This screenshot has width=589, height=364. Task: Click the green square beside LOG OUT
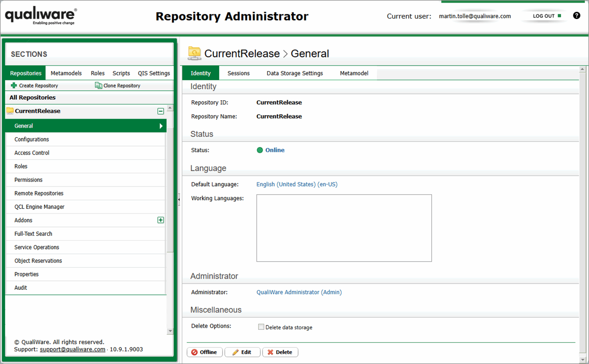pos(559,16)
